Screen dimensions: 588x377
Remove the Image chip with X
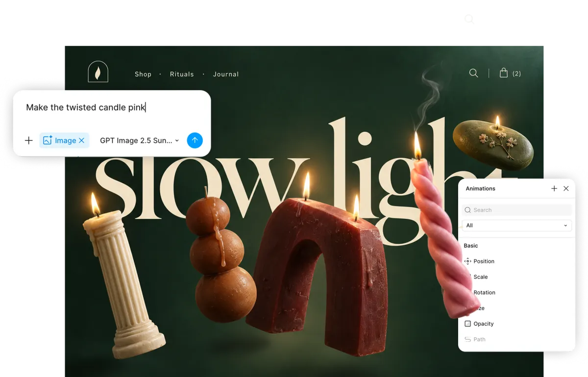(x=82, y=141)
